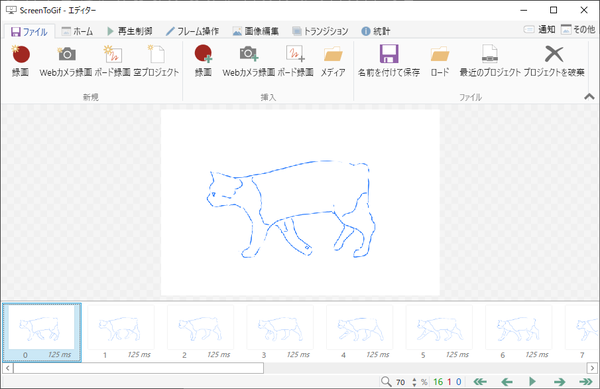Select frame 0 thumbnail
The image size is (600, 389).
42,332
